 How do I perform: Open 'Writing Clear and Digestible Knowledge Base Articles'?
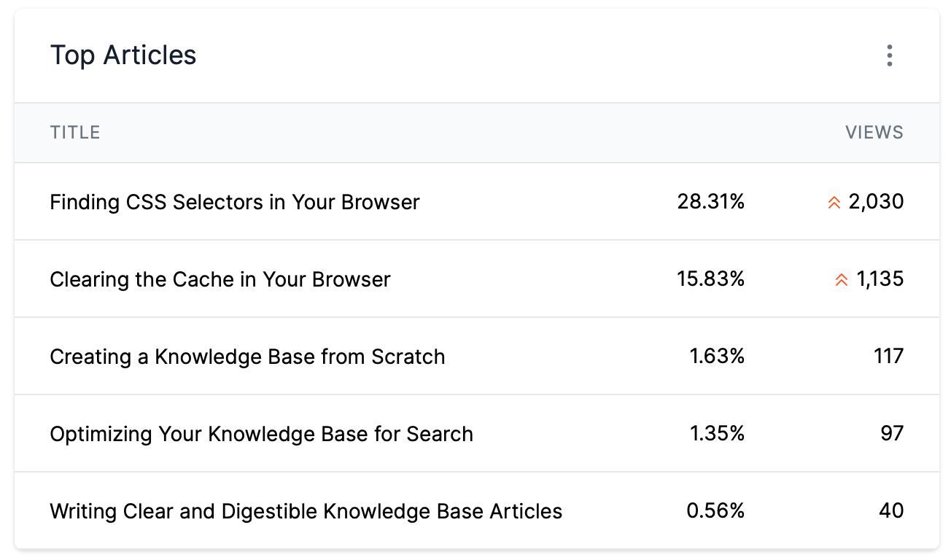click(x=306, y=511)
